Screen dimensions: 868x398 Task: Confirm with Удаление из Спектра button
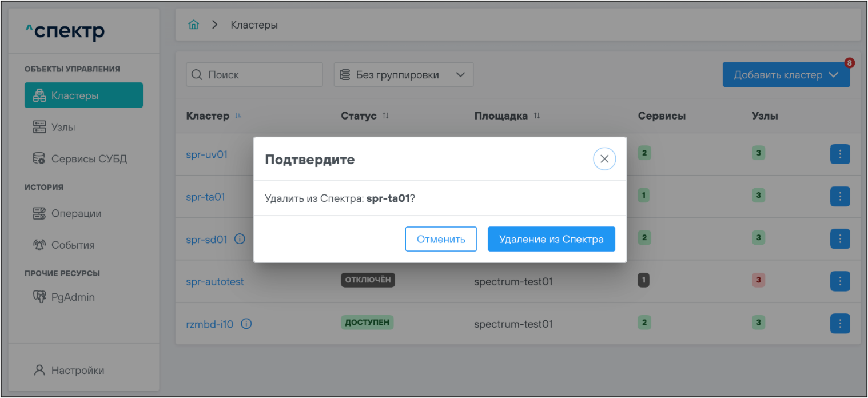coord(551,239)
